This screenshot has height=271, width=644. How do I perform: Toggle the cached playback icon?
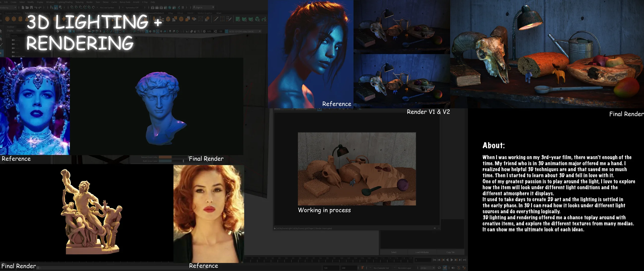(x=445, y=268)
